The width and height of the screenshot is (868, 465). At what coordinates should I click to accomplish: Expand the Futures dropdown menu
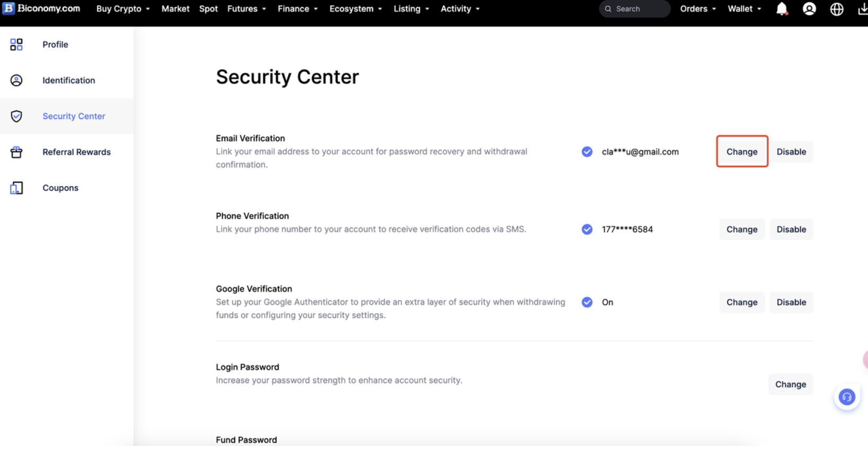click(247, 9)
